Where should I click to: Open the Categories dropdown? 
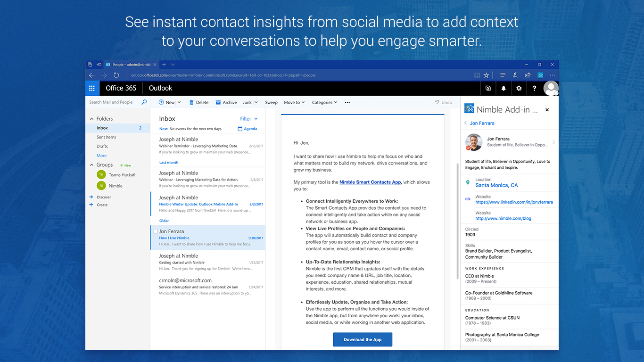point(324,102)
